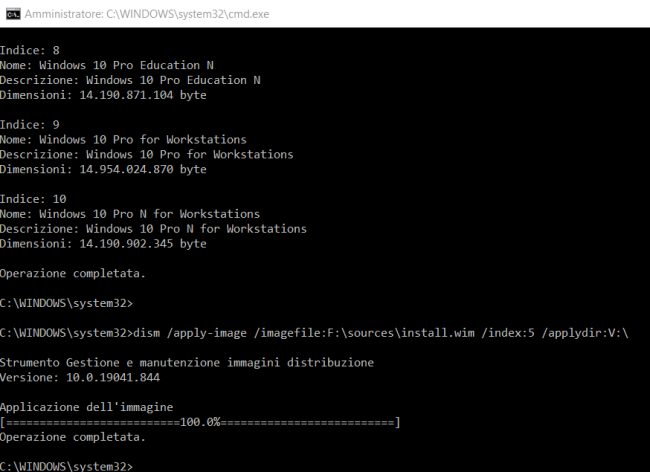Click the cmd.exe icon in title bar

(13, 14)
